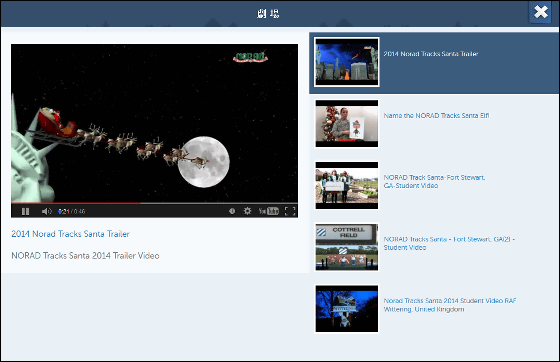Click 'NORAD Tracks Santa 2014 Trailer Video' description
Screen dimensions: 560x362
pos(85,256)
